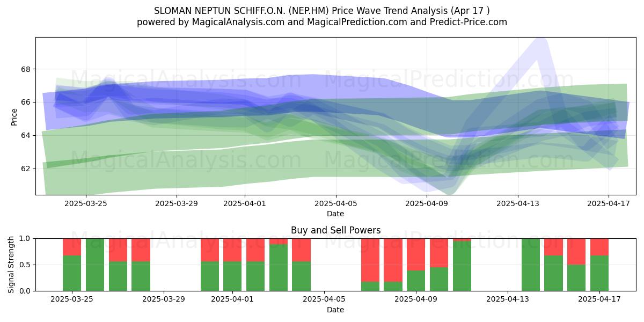Click price chart date tick '2025-04-13'
The width and height of the screenshot is (644, 322).
[x=517, y=203]
